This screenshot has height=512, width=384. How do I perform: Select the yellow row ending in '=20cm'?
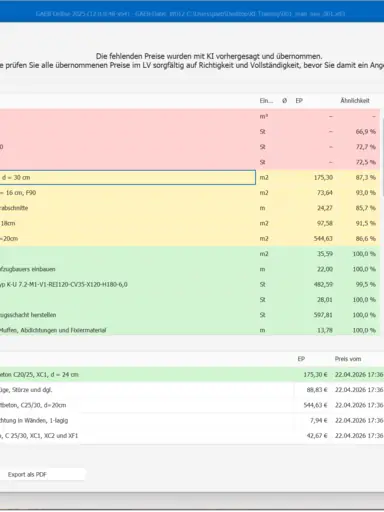190,239
